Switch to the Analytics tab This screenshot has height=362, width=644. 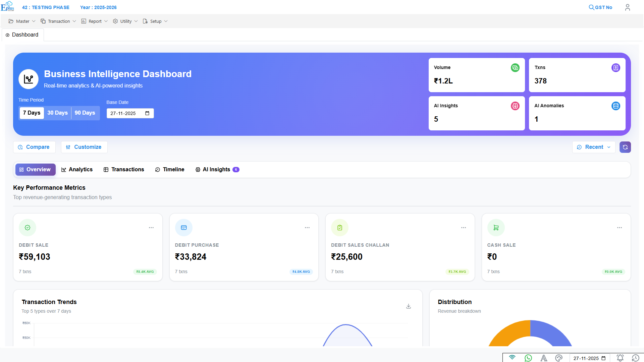coord(77,169)
